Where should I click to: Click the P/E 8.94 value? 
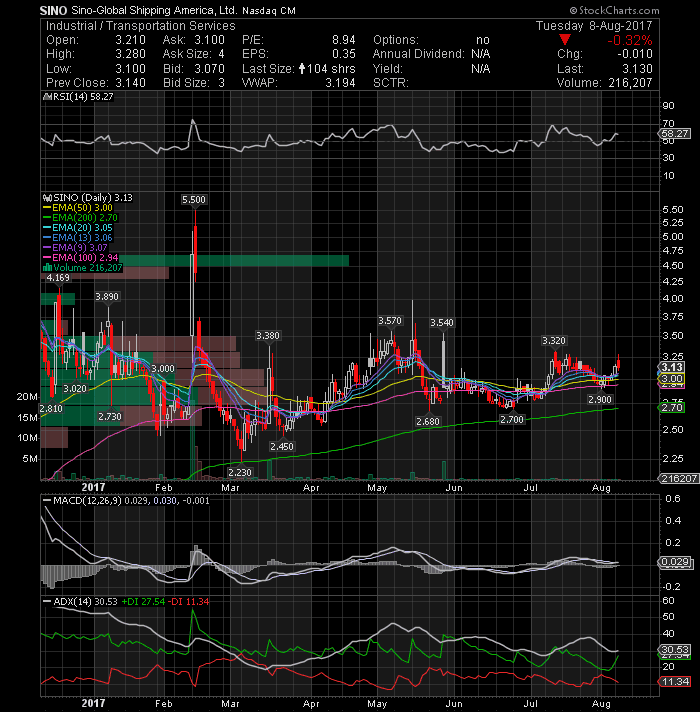(x=344, y=40)
